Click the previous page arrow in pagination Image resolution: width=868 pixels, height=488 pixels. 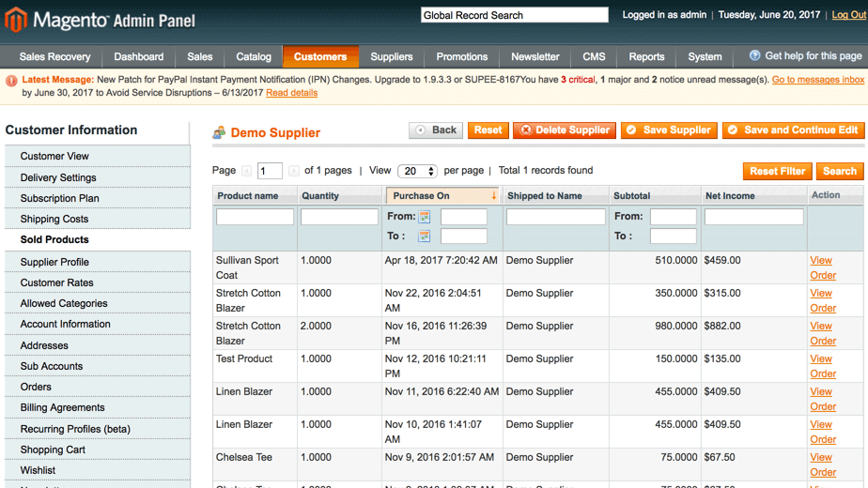(247, 171)
